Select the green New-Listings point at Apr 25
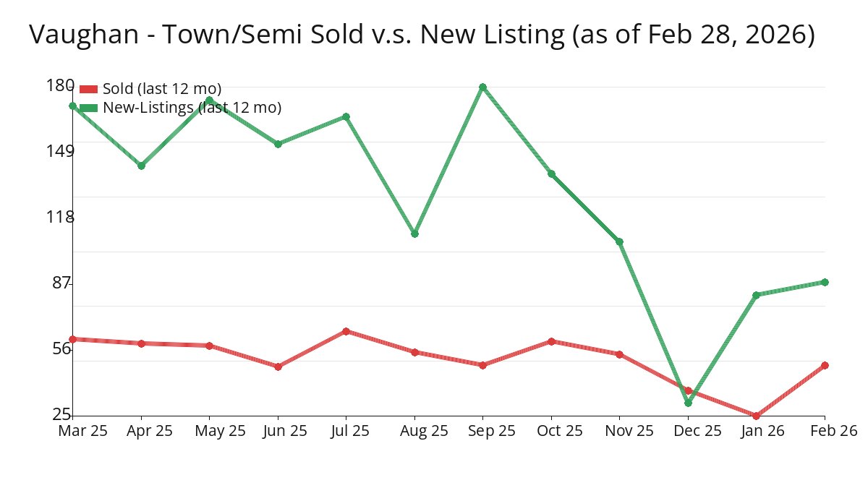The width and height of the screenshot is (868, 488). pos(142,166)
